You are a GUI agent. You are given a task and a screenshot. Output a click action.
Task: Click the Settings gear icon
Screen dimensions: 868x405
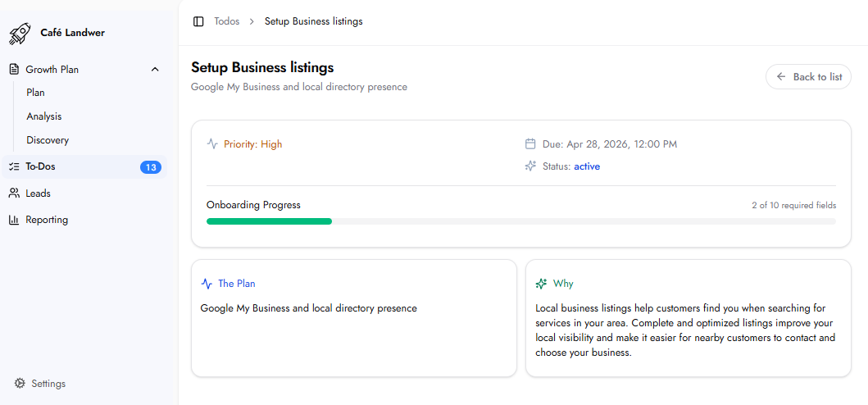pyautogui.click(x=20, y=384)
